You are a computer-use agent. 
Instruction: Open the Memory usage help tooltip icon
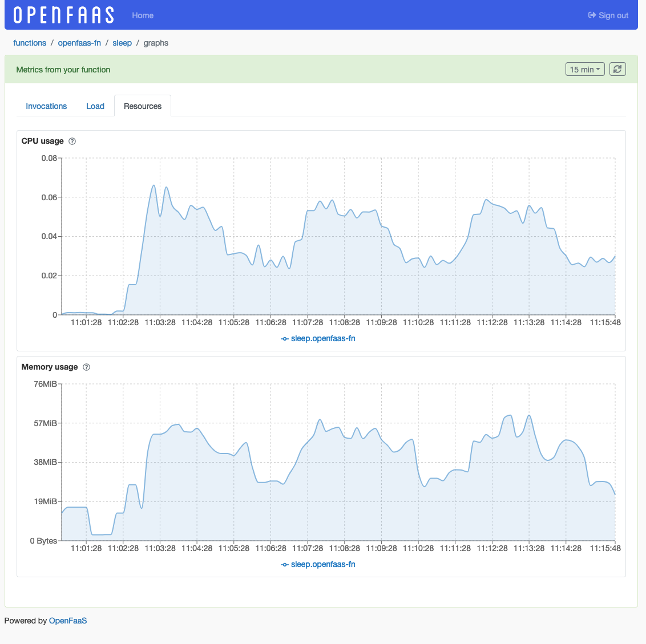click(x=87, y=367)
